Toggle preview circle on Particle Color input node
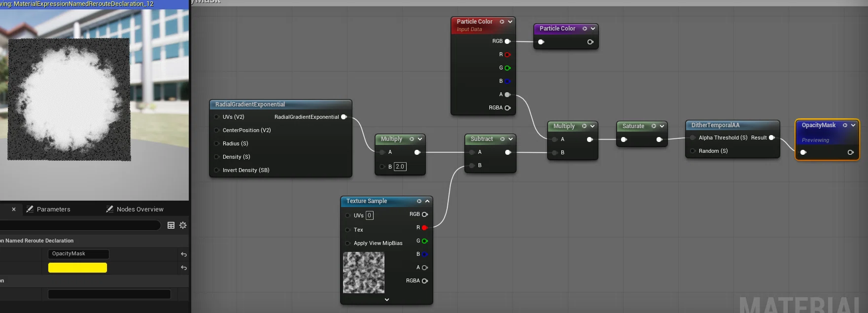 pos(502,22)
